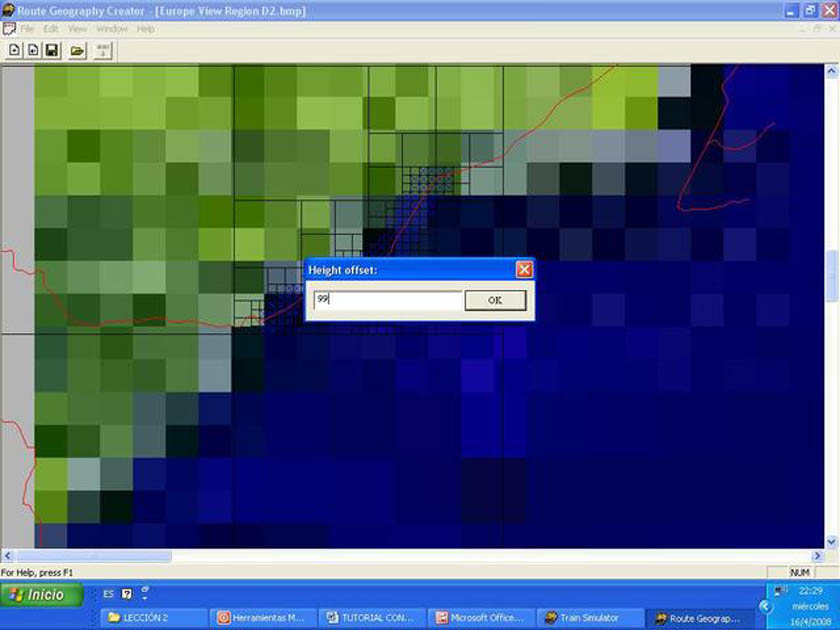Open the Window menu
The height and width of the screenshot is (630, 840).
111,29
